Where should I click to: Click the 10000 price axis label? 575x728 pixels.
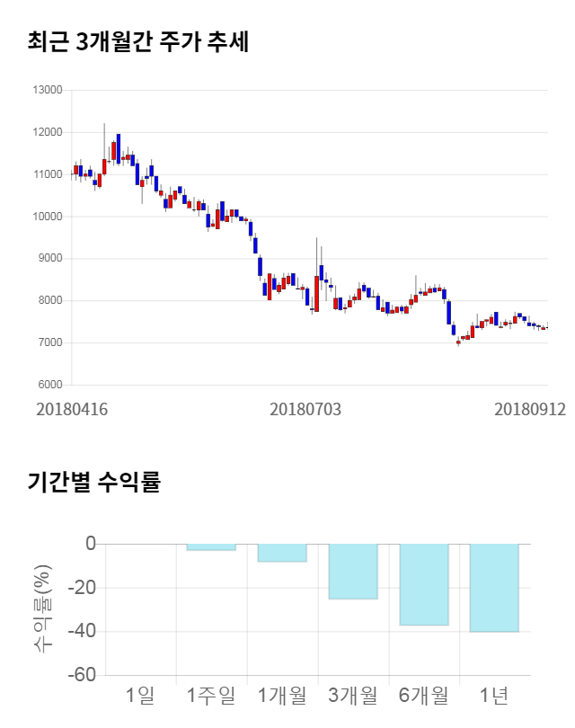coord(47,217)
